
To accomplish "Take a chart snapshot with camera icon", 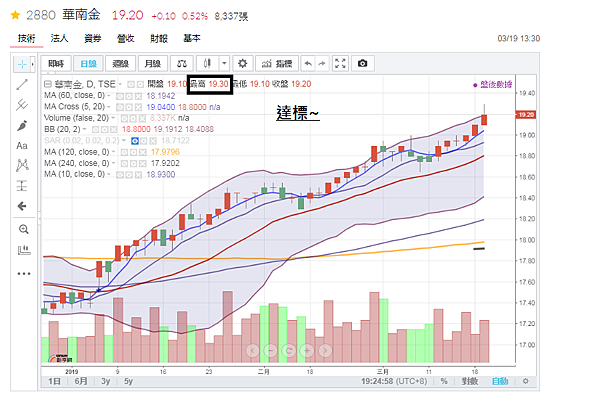I will coord(362,64).
